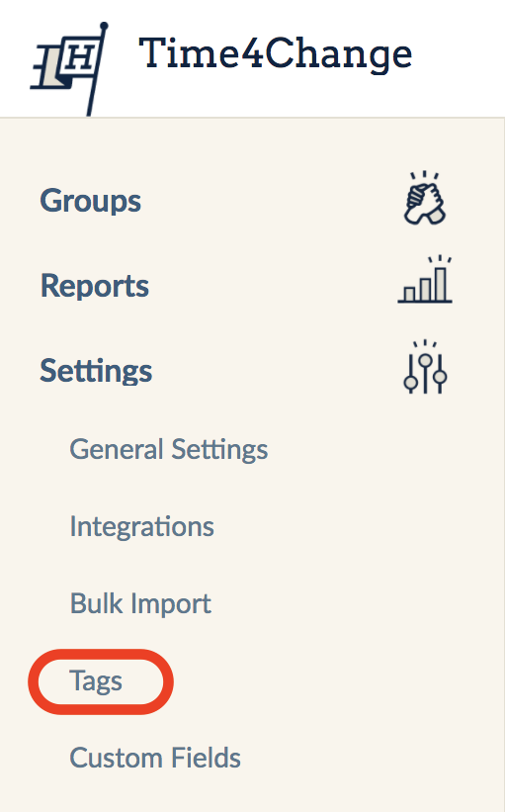Click the flag logo with letter H

(69, 69)
